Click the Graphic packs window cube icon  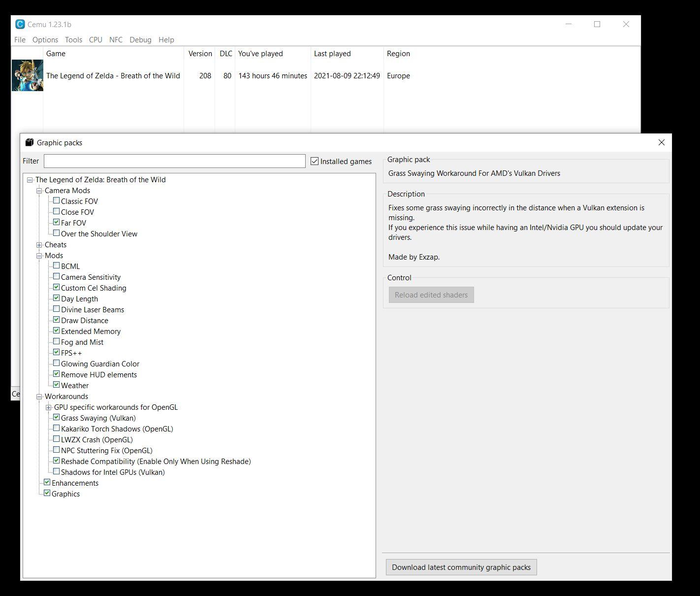[30, 142]
